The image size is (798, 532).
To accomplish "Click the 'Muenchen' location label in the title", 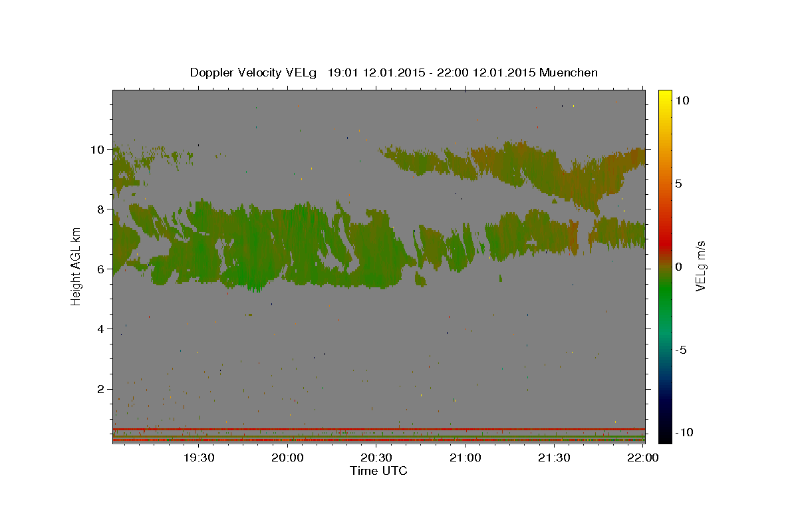I will (569, 72).
